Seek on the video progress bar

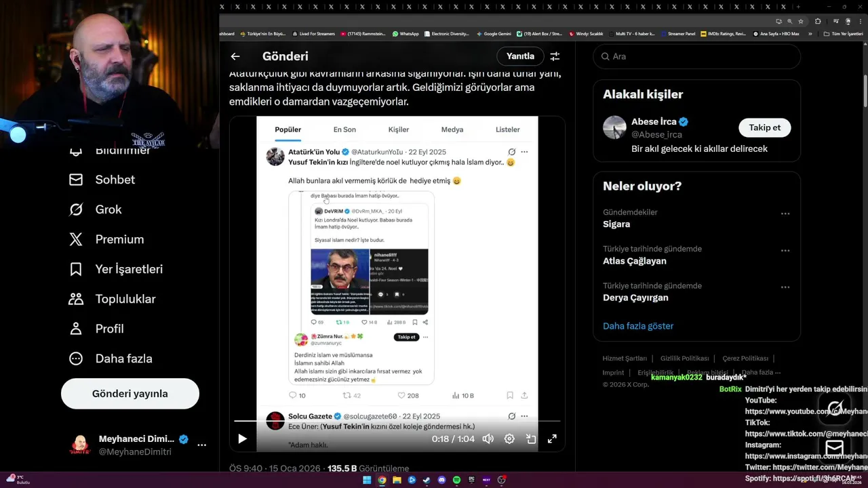[397, 421]
